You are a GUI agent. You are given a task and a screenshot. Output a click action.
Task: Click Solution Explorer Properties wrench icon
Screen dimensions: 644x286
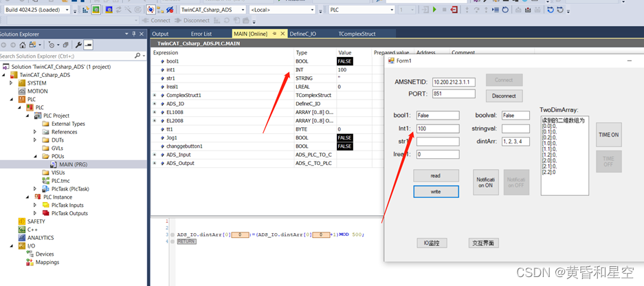[78, 45]
